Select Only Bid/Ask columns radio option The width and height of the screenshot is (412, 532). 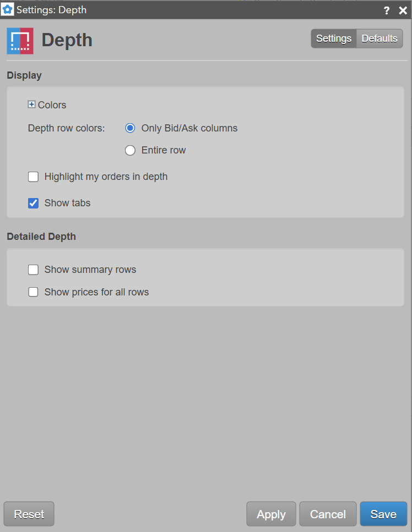[x=130, y=128]
